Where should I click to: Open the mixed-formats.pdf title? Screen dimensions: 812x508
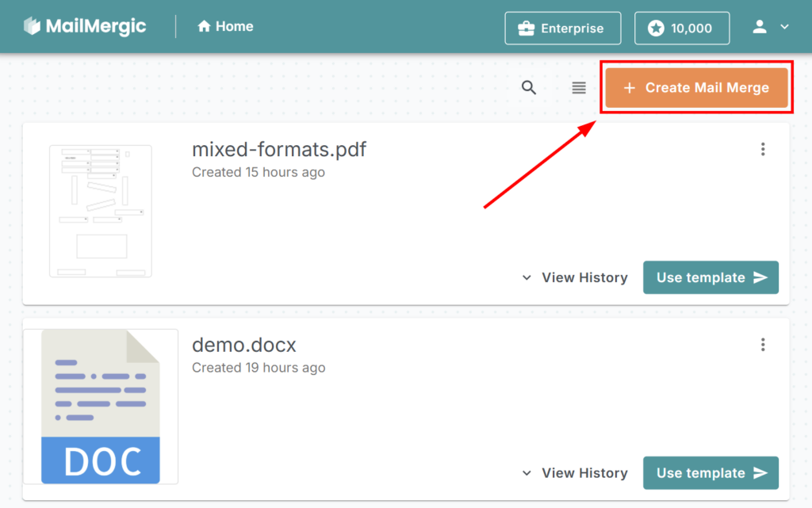coord(279,150)
